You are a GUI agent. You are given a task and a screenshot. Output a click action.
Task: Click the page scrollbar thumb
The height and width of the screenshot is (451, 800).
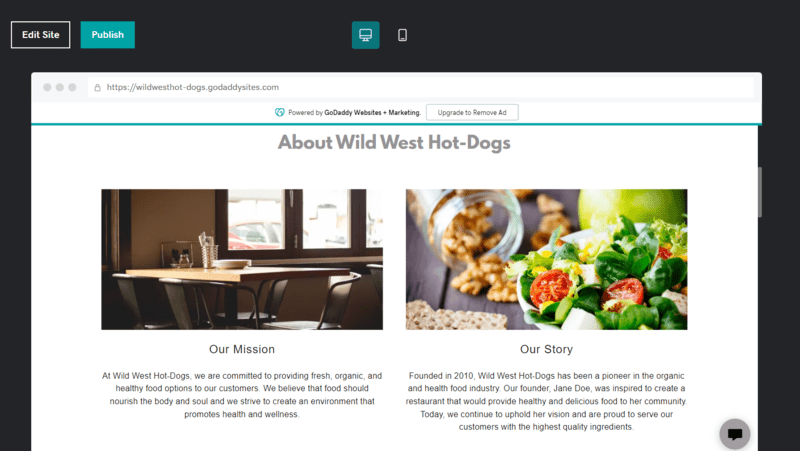tap(760, 192)
